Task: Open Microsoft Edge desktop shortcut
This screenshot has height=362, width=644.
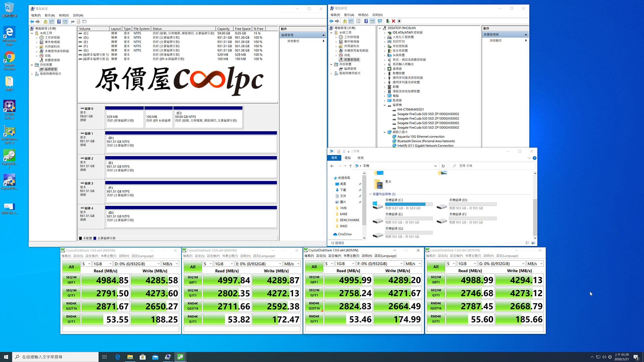Action: 9,36
